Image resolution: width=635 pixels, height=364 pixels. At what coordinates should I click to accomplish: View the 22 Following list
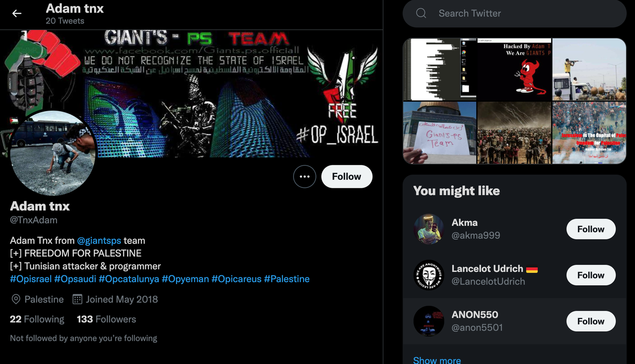(37, 319)
